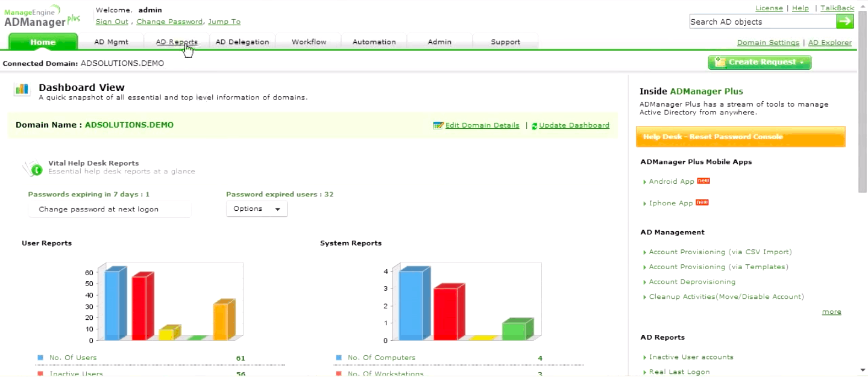Click Edit Domain Details link

coord(482,126)
